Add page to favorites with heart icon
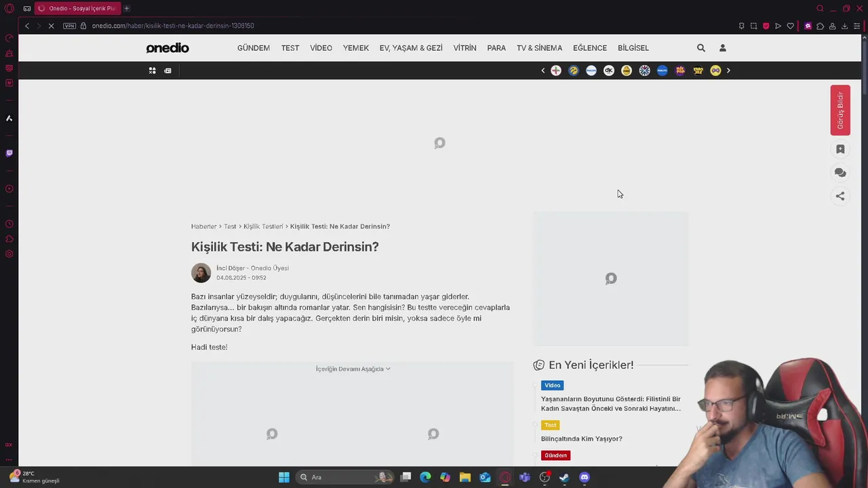The width and height of the screenshot is (868, 488). coord(790,26)
